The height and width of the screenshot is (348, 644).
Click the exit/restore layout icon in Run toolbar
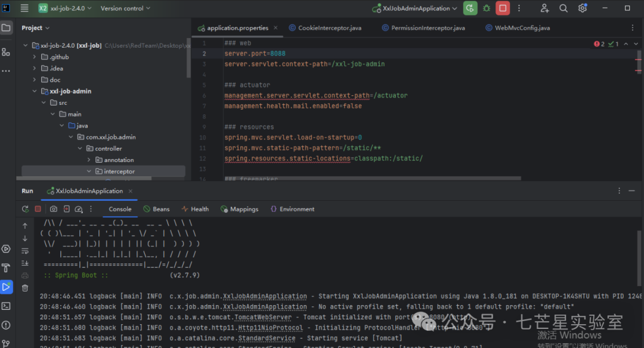coord(66,209)
